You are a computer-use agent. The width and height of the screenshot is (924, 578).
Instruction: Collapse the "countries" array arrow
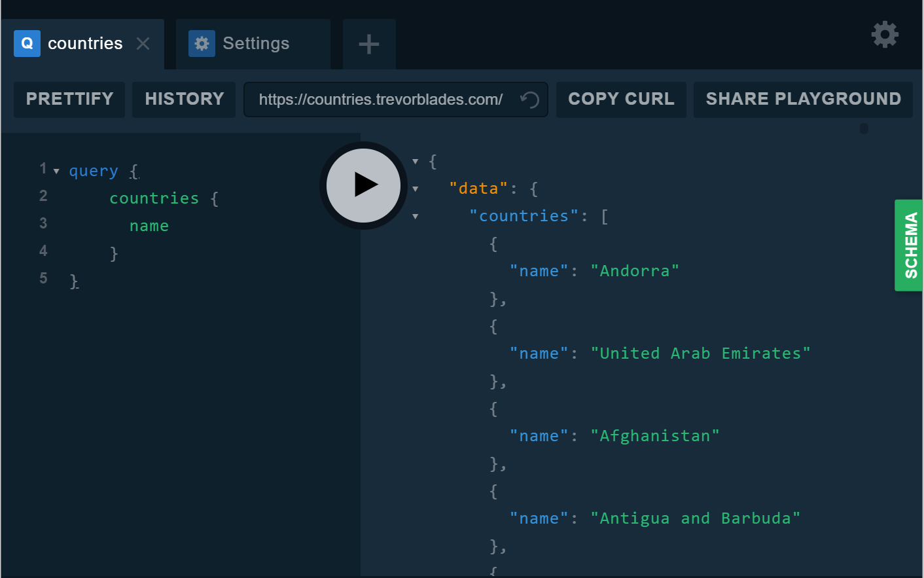tap(415, 217)
